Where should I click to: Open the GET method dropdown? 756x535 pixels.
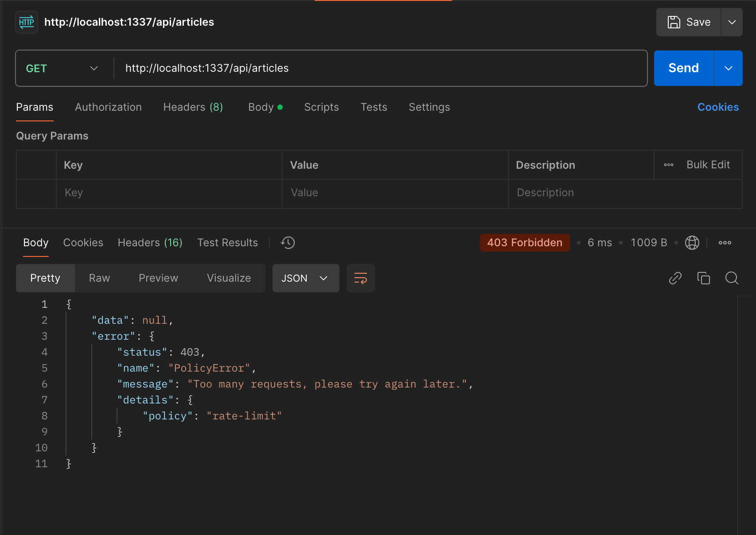(62, 68)
